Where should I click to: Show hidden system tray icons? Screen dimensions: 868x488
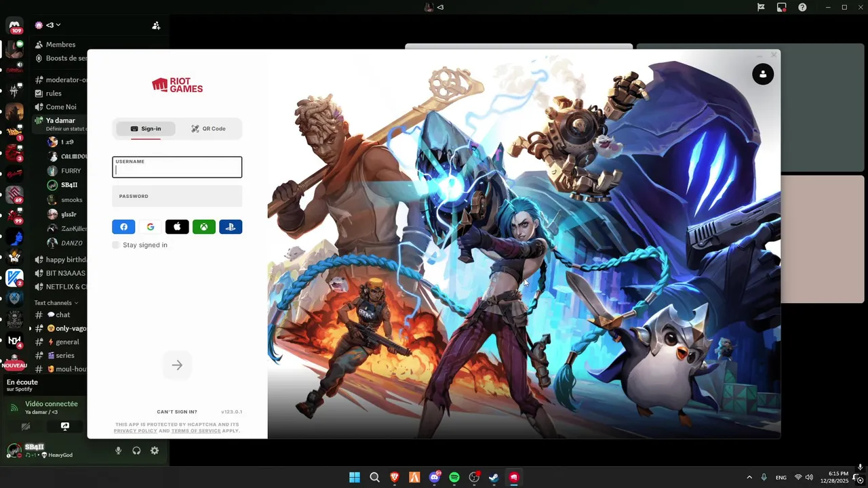click(749, 477)
